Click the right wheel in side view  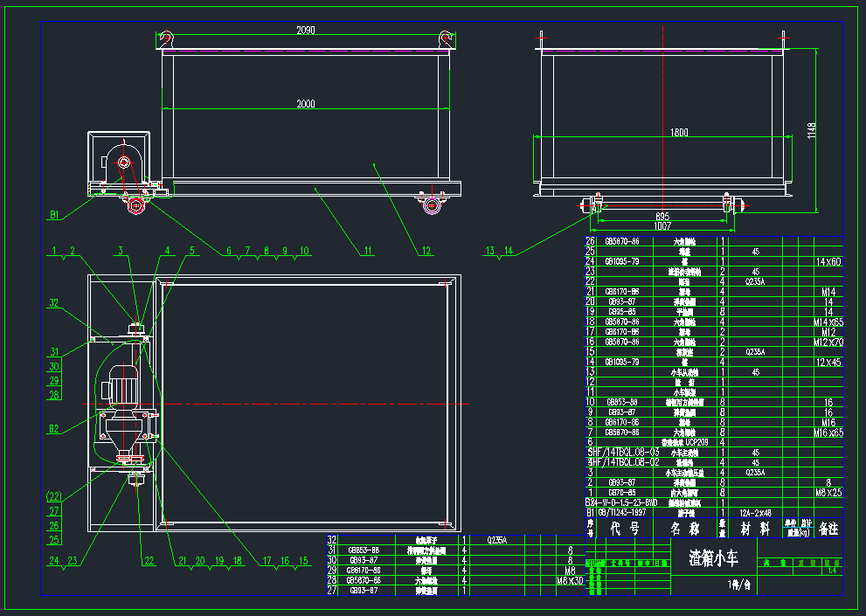[432, 205]
